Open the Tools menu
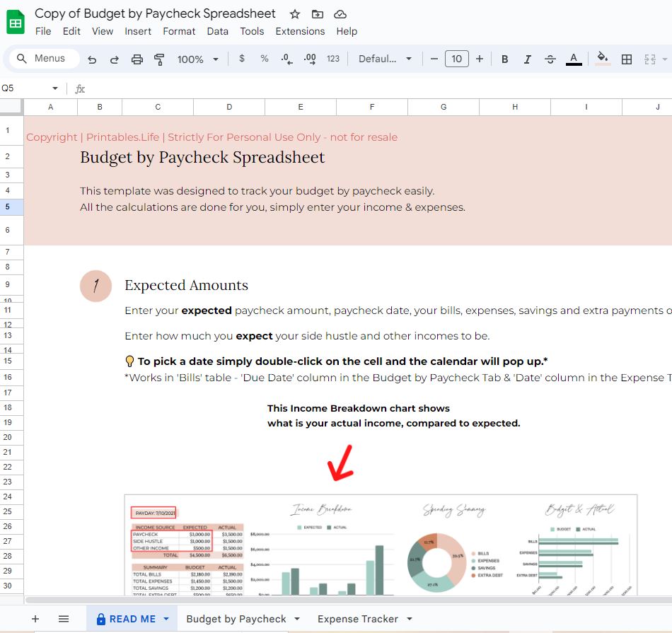 coord(252,31)
